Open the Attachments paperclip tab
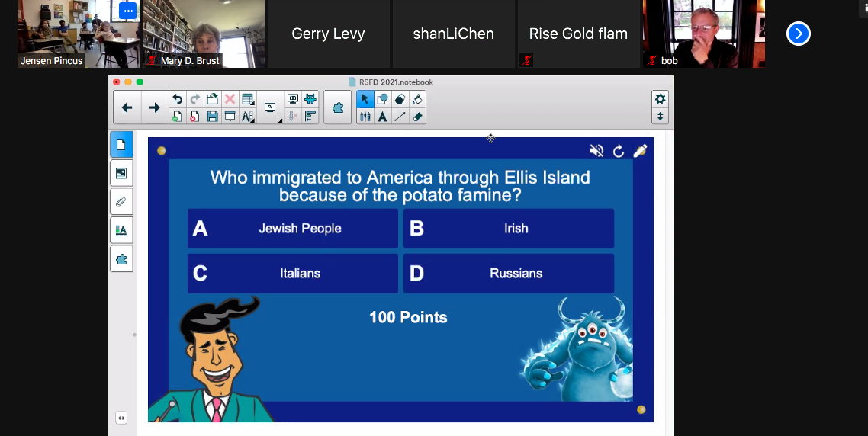The image size is (868, 436). [x=121, y=202]
